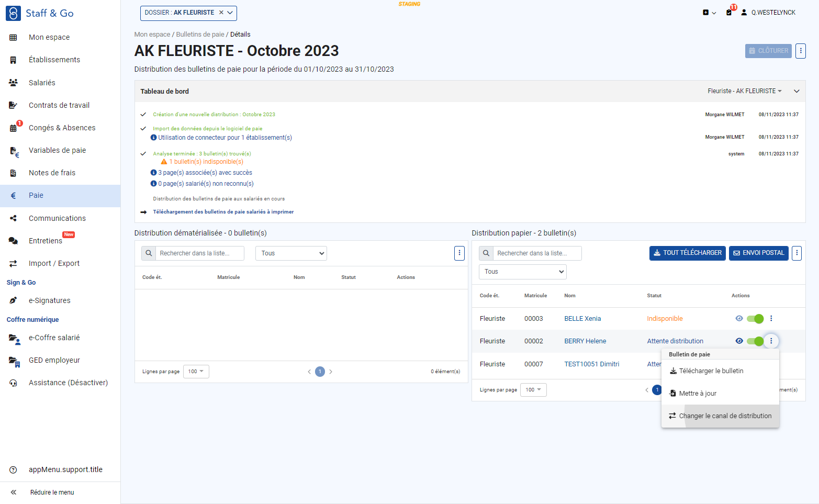Select Mettre à jour menu entry
The width and height of the screenshot is (819, 504).
coord(720,394)
